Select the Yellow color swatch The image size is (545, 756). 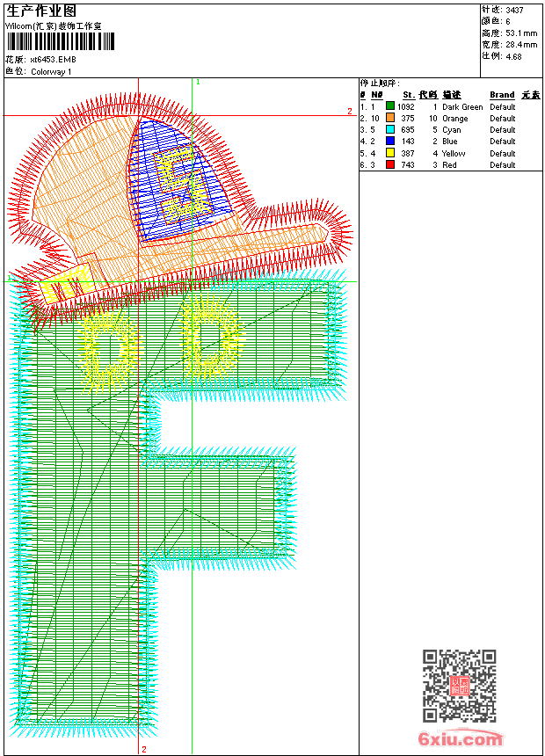[x=390, y=153]
